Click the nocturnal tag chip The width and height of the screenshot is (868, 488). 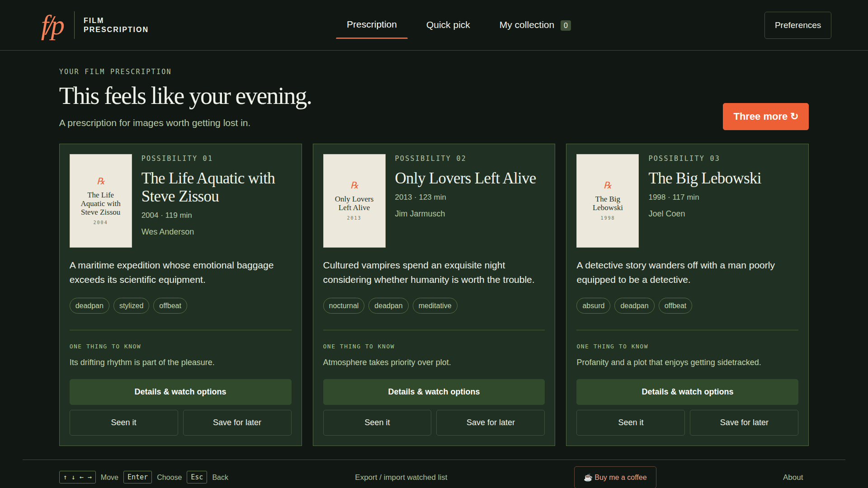(344, 306)
